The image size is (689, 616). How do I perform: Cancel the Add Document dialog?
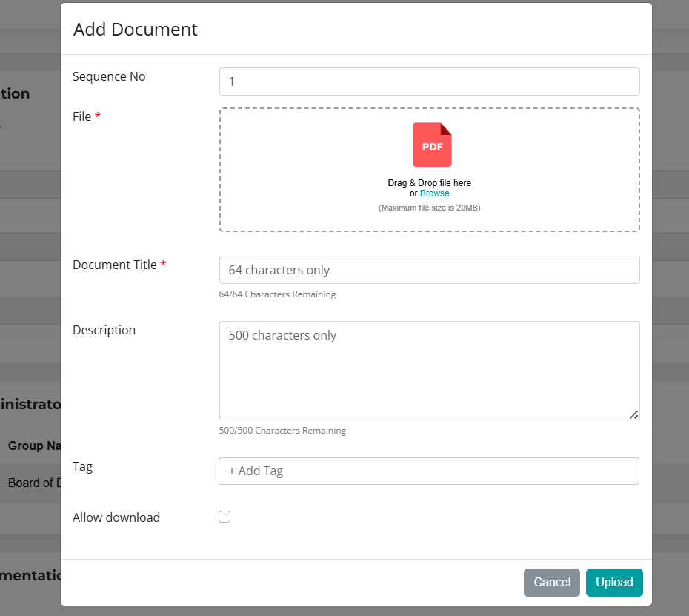point(551,582)
